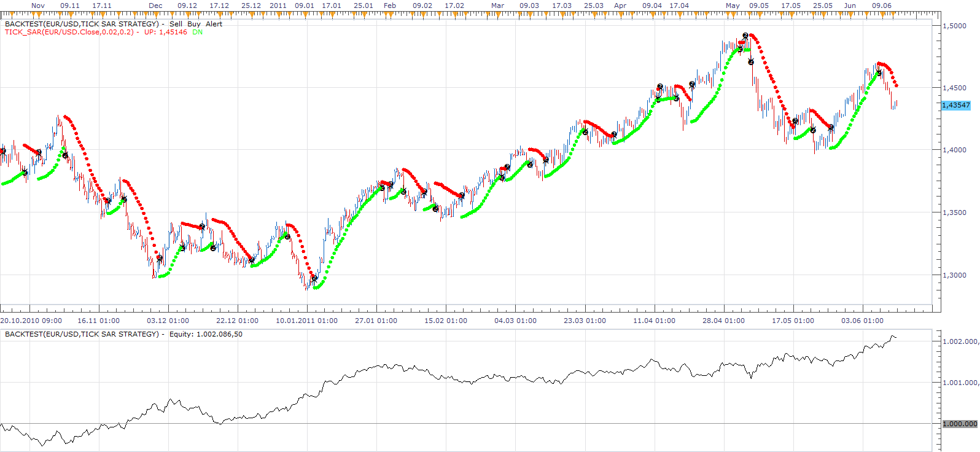Image resolution: width=980 pixels, height=452 pixels.
Task: Click the blue current price tag 1,43547
Action: tap(956, 105)
